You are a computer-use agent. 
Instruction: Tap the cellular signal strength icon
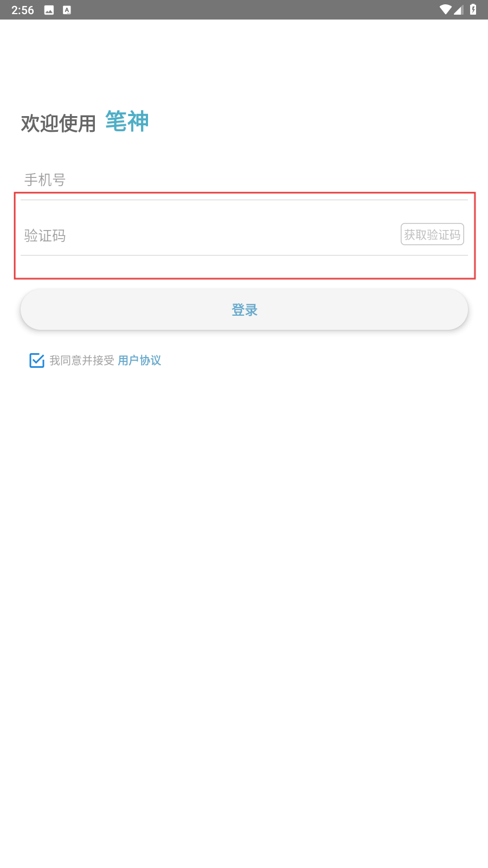coord(459,10)
